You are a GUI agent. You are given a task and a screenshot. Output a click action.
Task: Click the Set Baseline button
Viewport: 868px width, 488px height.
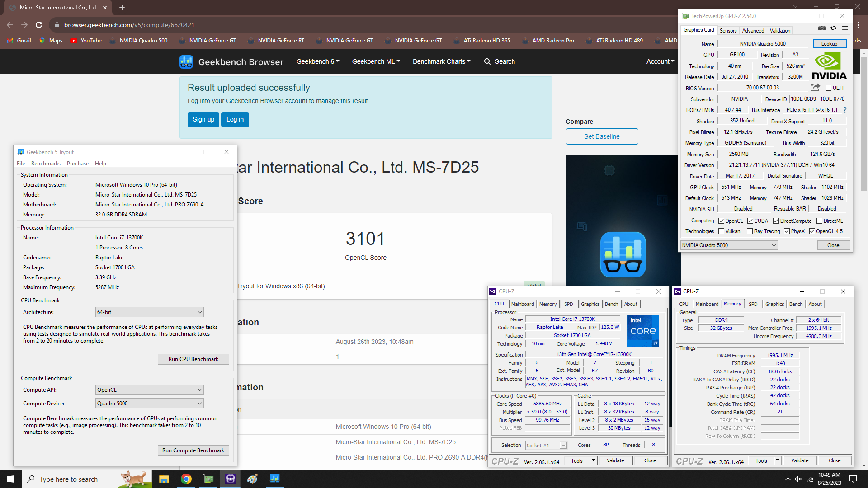602,136
